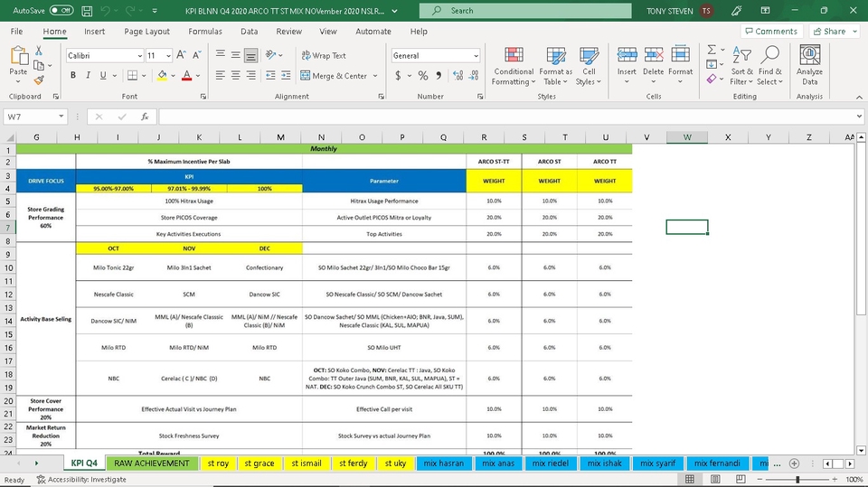Click the Font Color A icon
Viewport: 868px width, 487px height.
coord(186,75)
